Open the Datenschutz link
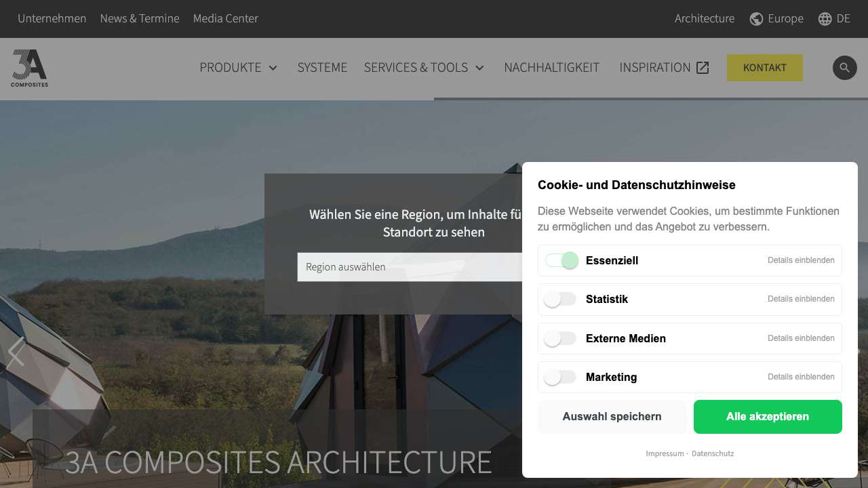The width and height of the screenshot is (868, 488). (x=712, y=453)
